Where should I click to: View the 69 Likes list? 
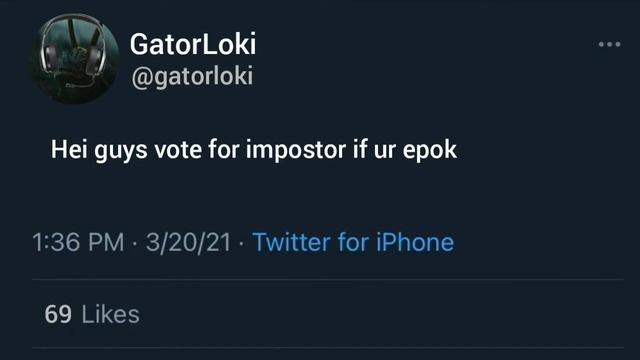[x=92, y=314]
